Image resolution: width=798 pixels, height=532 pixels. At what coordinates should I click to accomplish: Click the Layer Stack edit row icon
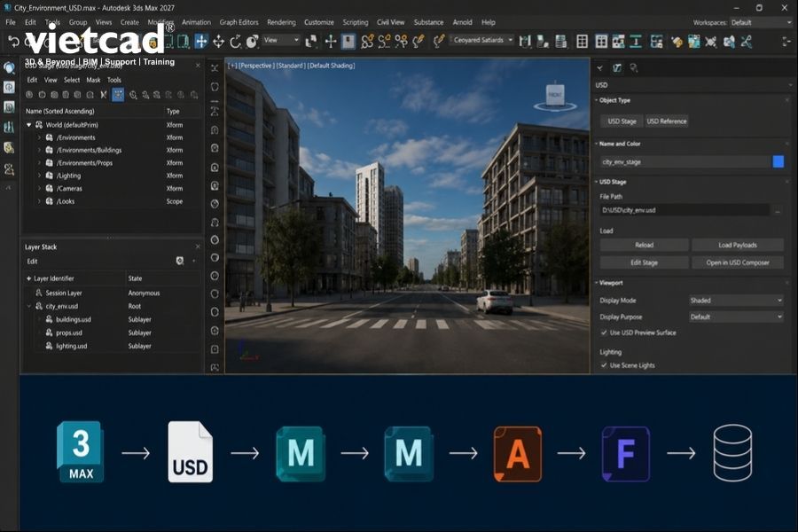pos(180,261)
